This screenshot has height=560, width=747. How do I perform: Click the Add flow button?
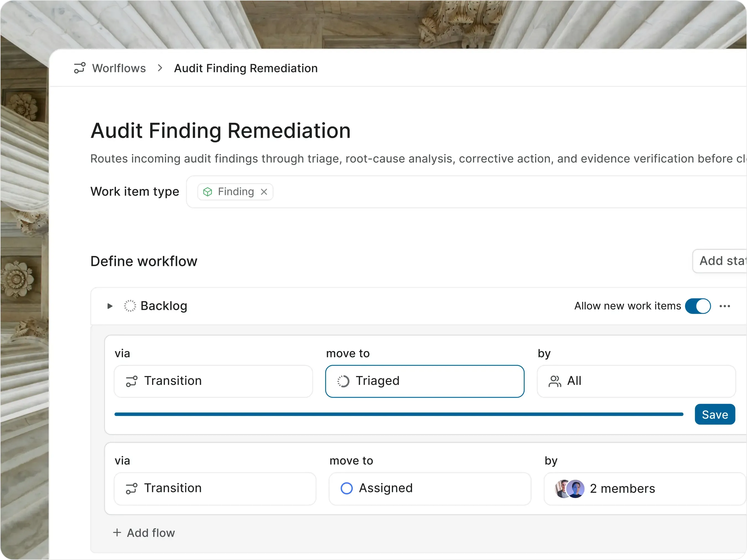[x=144, y=533]
